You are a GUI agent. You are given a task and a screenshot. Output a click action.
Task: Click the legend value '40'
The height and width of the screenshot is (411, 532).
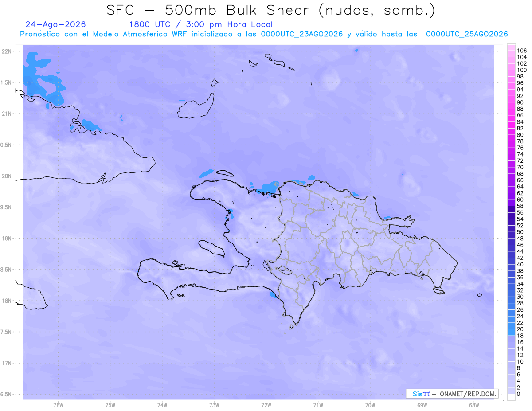(520, 264)
